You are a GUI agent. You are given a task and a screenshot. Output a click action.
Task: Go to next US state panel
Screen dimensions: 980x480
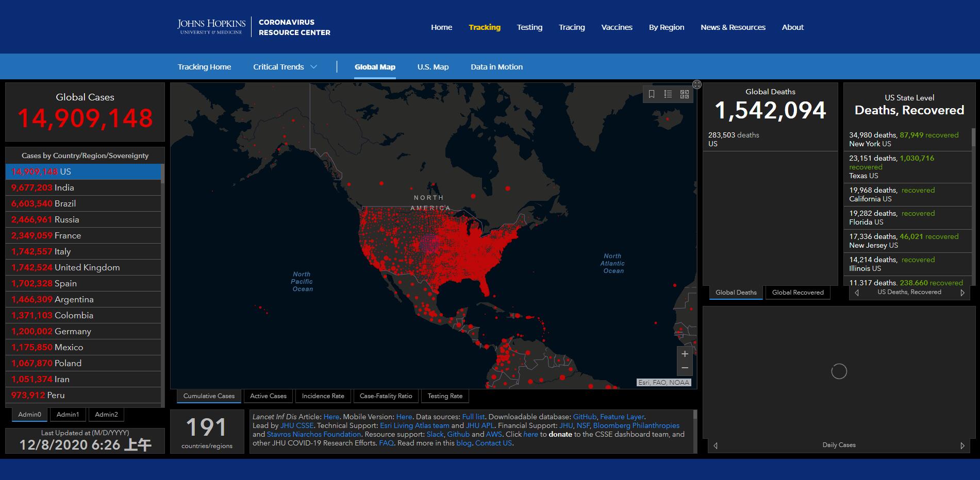pyautogui.click(x=962, y=293)
